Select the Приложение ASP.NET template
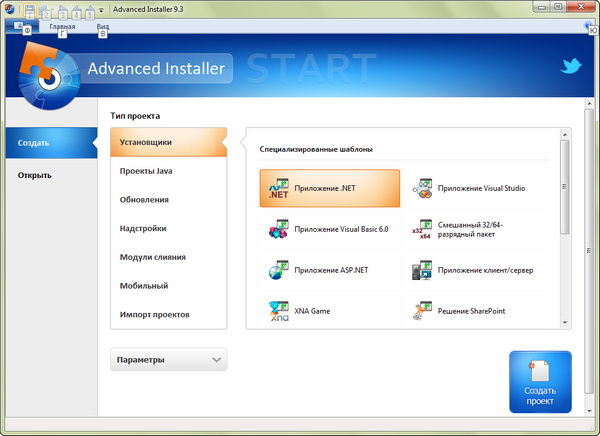Viewport: 600px width, 436px height. [x=329, y=270]
